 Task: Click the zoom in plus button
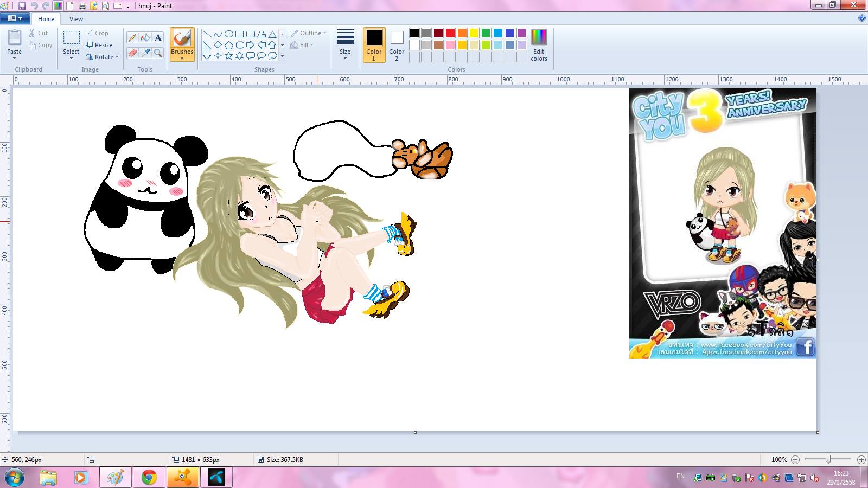click(x=861, y=459)
